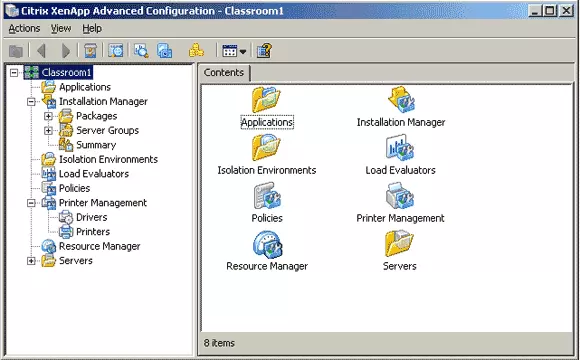Select Printers under Printer Management

[93, 232]
